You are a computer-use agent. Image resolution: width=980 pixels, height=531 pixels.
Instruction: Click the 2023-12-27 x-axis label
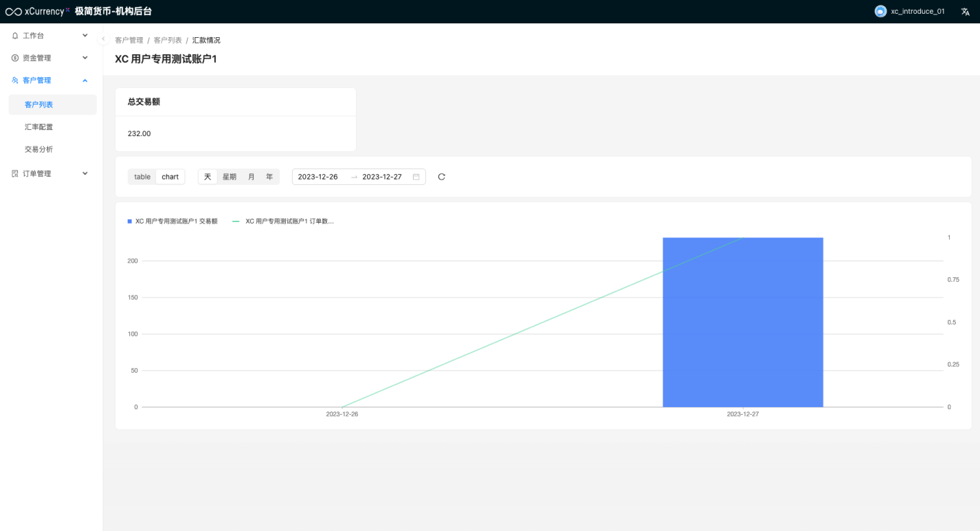743,414
